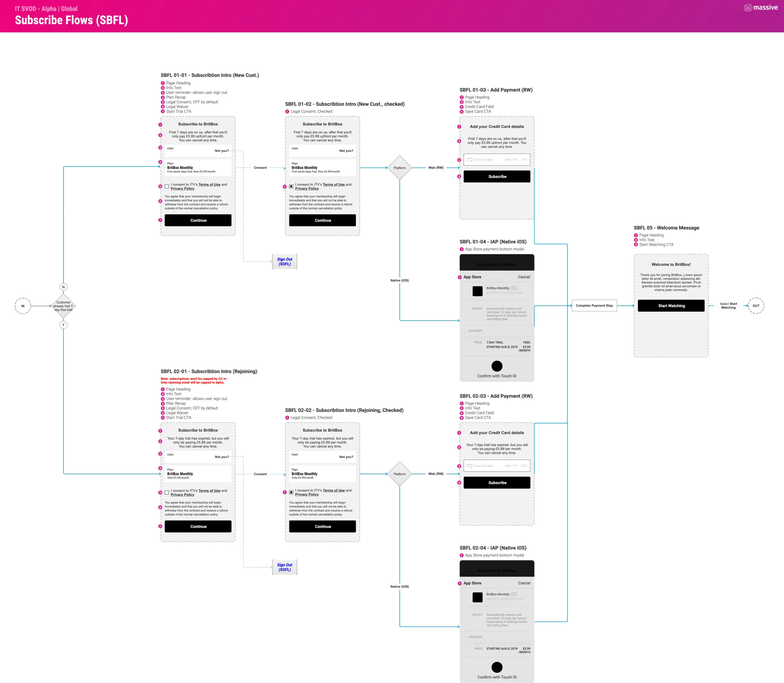Click 'Not you?' in SBFL 02-01
The image size is (784, 683).
(x=222, y=457)
